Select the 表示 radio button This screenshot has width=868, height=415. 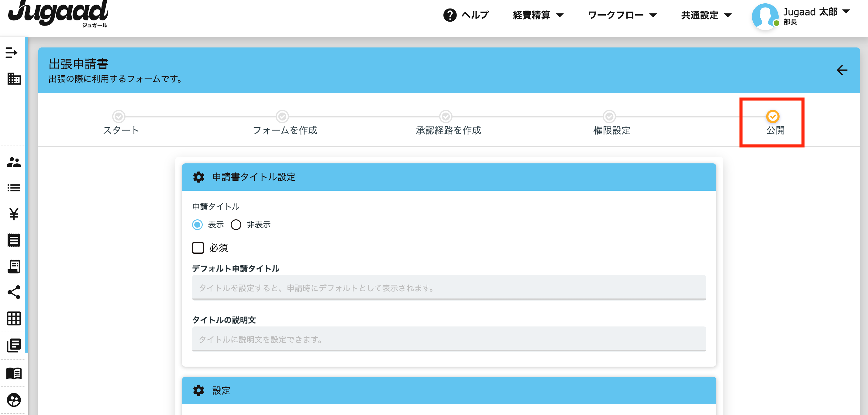198,224
